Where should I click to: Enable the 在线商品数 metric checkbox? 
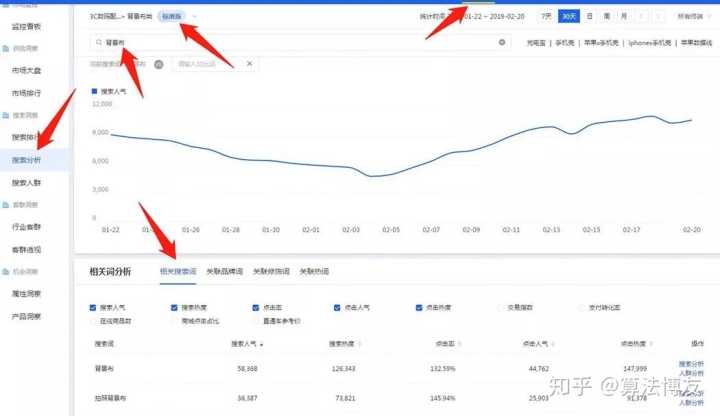point(93,321)
